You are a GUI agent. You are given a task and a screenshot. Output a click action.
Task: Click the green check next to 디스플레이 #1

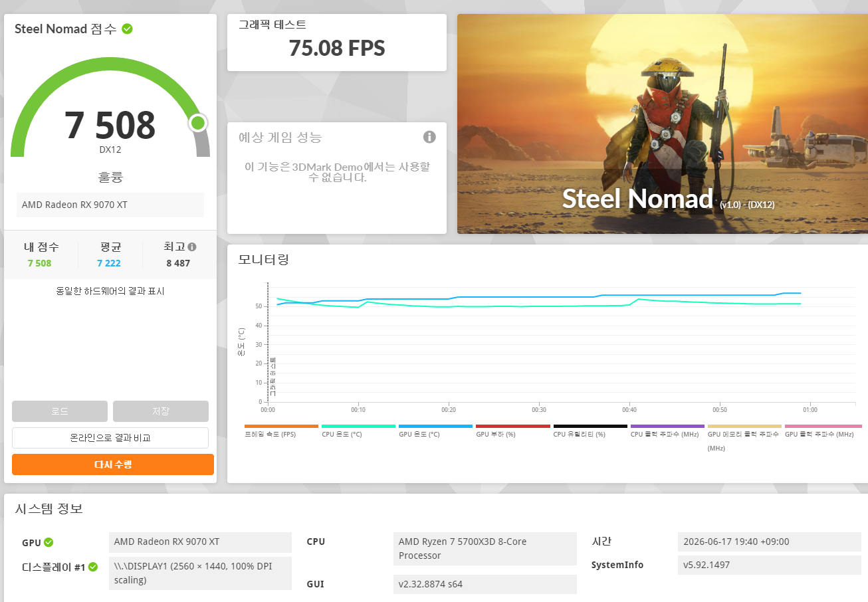click(93, 567)
